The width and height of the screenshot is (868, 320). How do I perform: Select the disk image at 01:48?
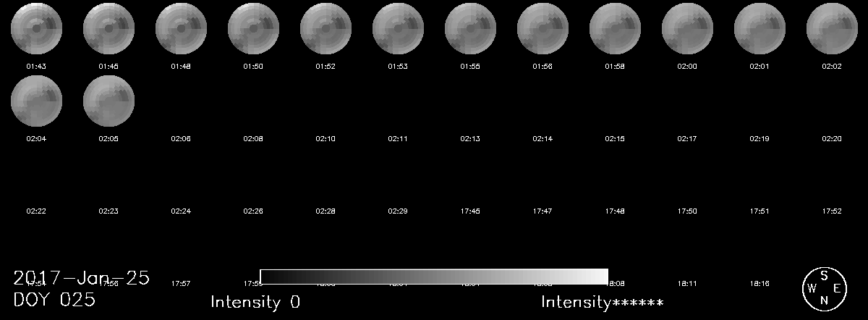[181, 30]
